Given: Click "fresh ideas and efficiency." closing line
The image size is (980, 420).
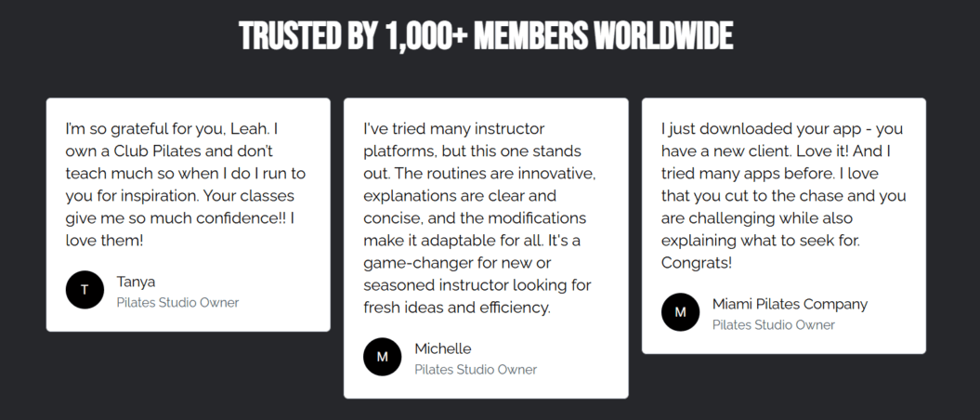Looking at the screenshot, I should [457, 307].
